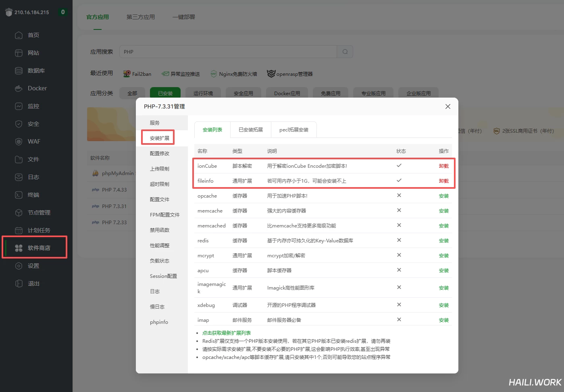Open 配置修改 in dialog menu

(160, 154)
